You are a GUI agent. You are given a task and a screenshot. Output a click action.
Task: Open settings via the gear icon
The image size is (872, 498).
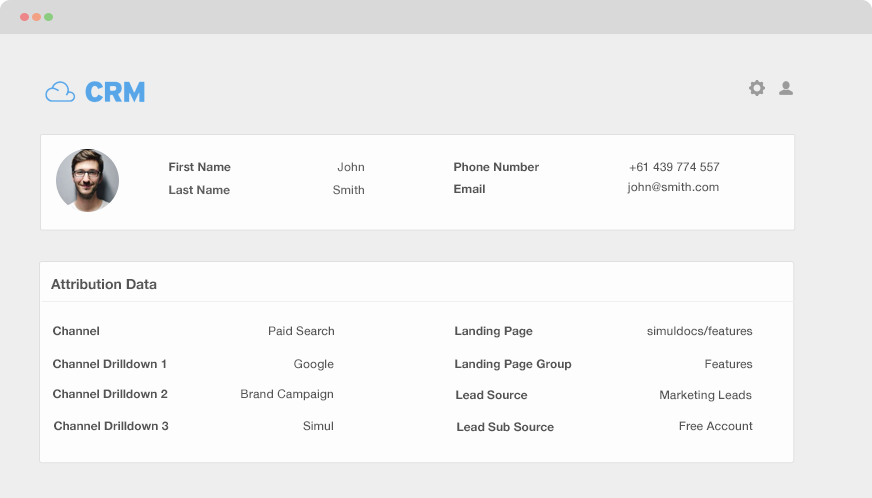[757, 88]
